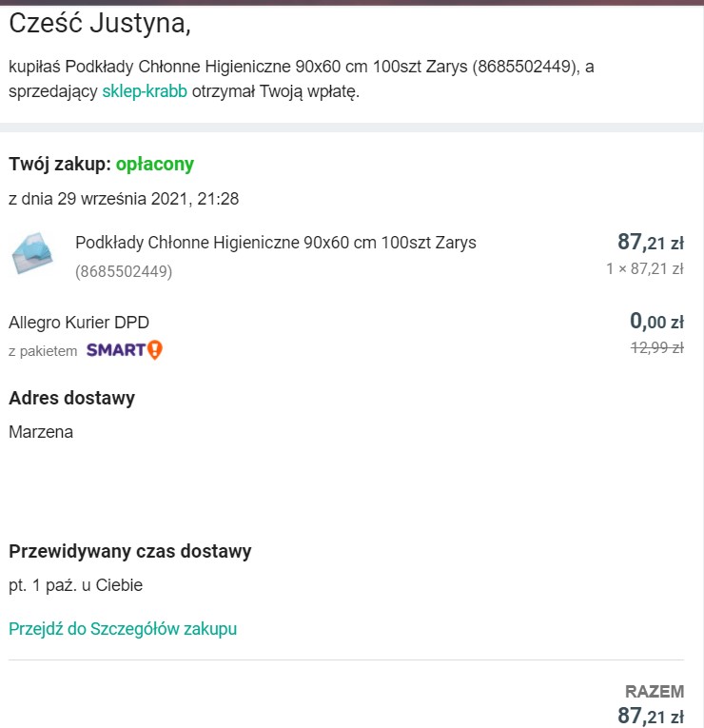The width and height of the screenshot is (704, 728).
Task: Click the Allegro SMART logo
Action: coord(117,350)
